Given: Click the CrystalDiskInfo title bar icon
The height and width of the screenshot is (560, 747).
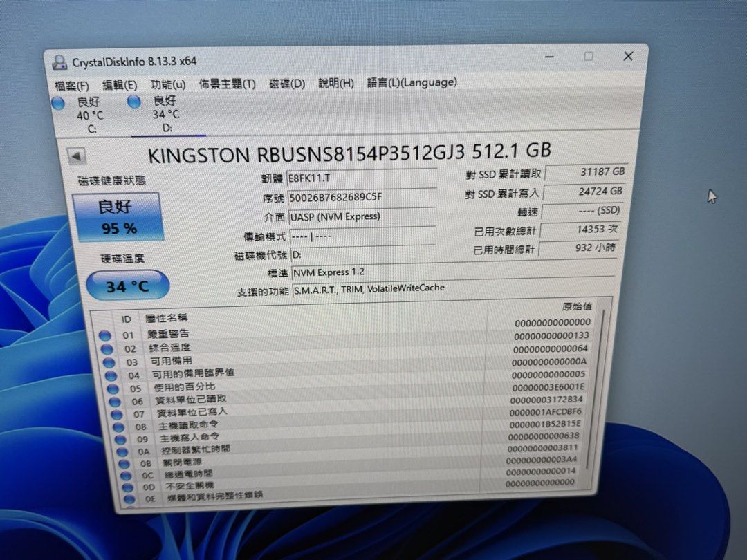Looking at the screenshot, I should (60, 62).
